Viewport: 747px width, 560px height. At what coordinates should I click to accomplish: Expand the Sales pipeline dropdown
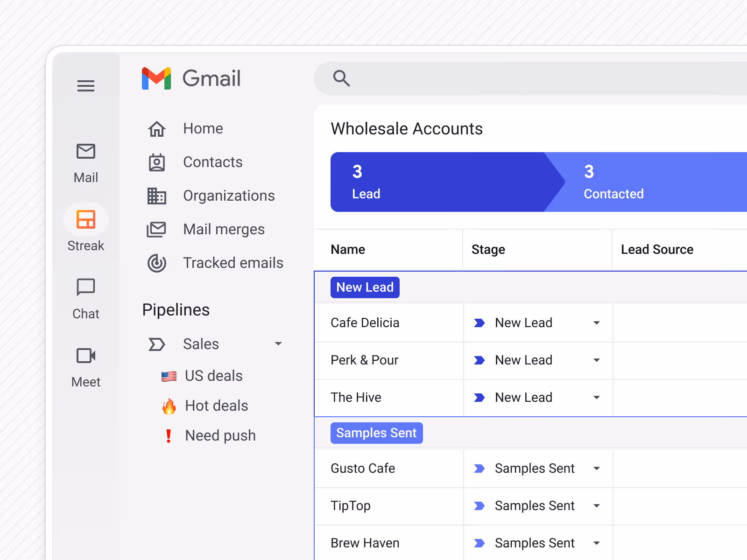[279, 344]
